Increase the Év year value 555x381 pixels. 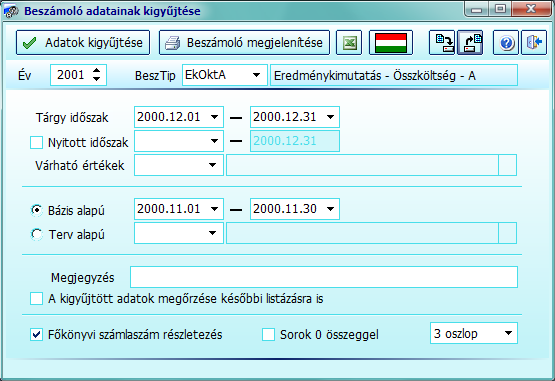(96, 70)
